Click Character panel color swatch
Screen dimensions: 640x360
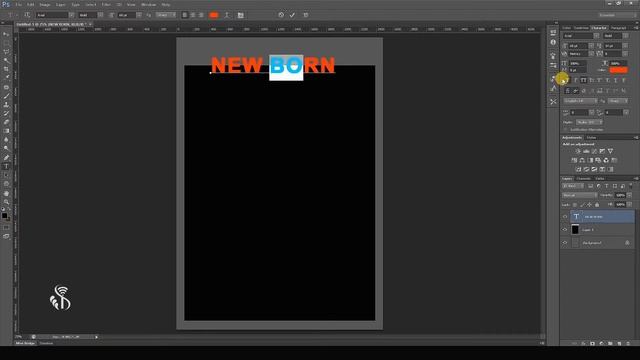coord(618,70)
